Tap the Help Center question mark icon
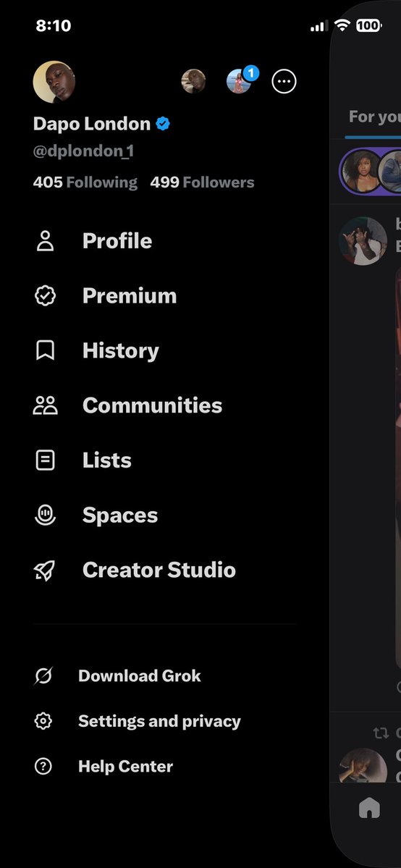Image resolution: width=401 pixels, height=868 pixels. click(x=43, y=767)
